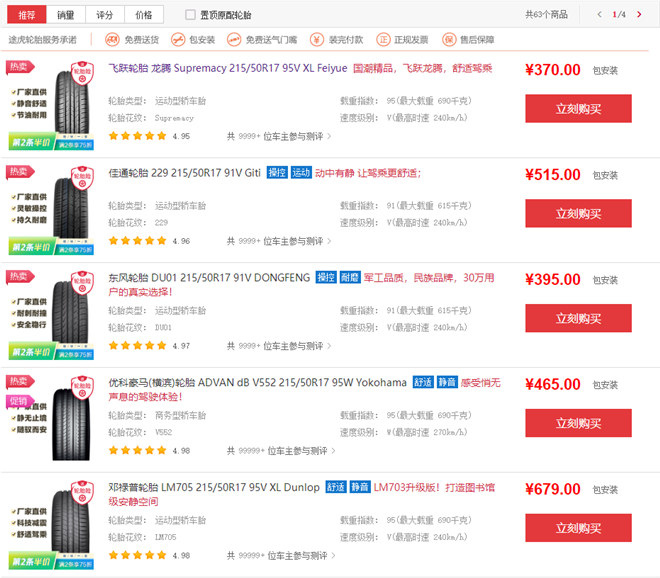Sort tires by 价格
The height and width of the screenshot is (578, 660).
pyautogui.click(x=144, y=15)
